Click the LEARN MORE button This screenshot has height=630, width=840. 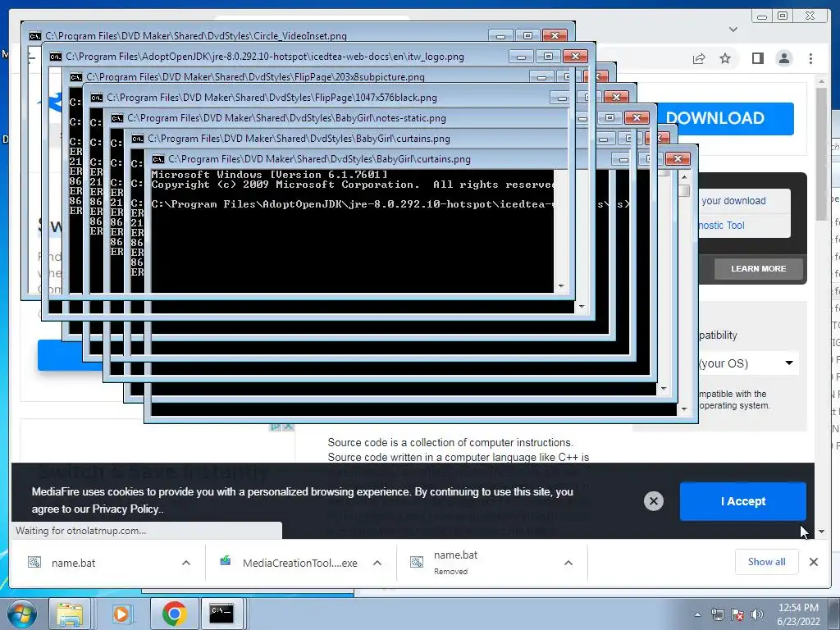pyautogui.click(x=758, y=269)
